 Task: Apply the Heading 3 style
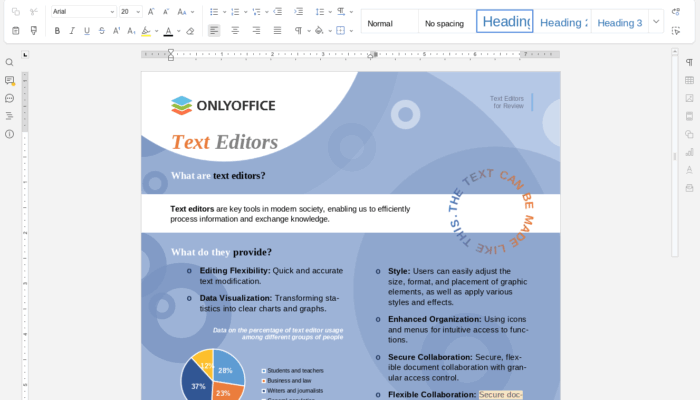click(619, 22)
